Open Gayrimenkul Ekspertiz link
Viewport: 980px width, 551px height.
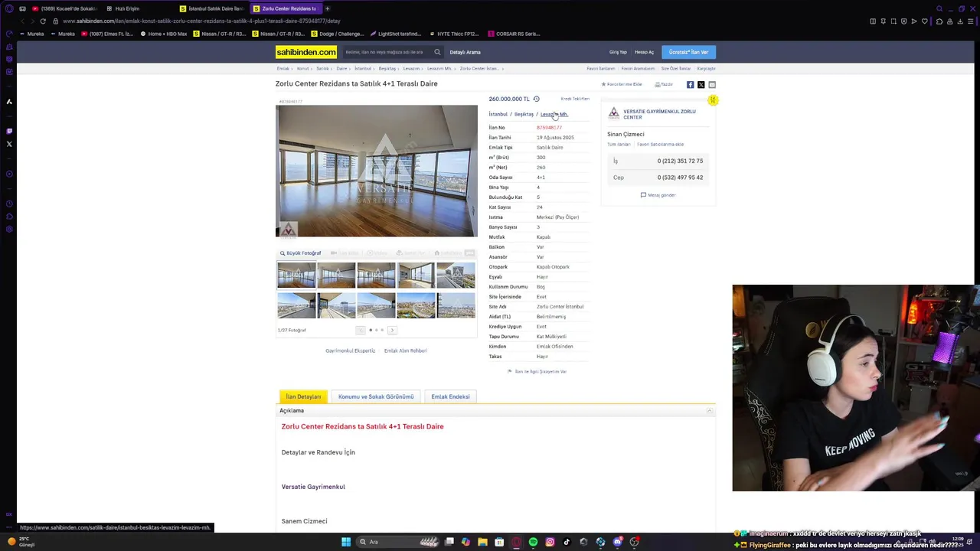[350, 350]
